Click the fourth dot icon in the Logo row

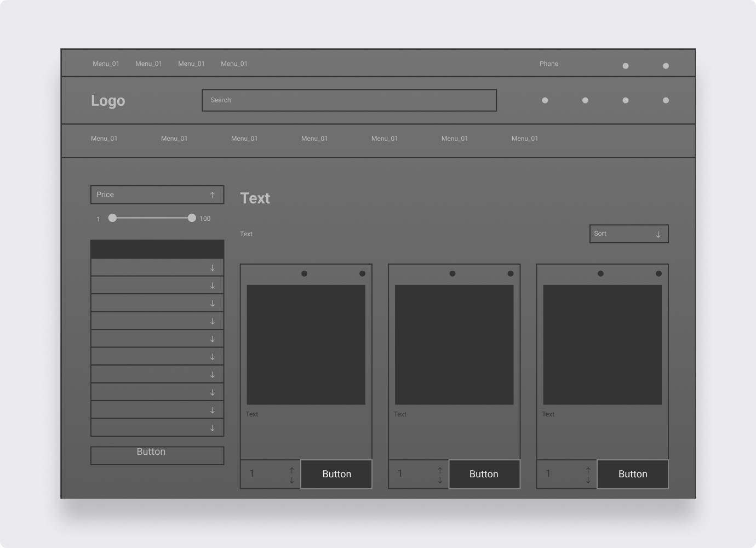click(x=666, y=100)
